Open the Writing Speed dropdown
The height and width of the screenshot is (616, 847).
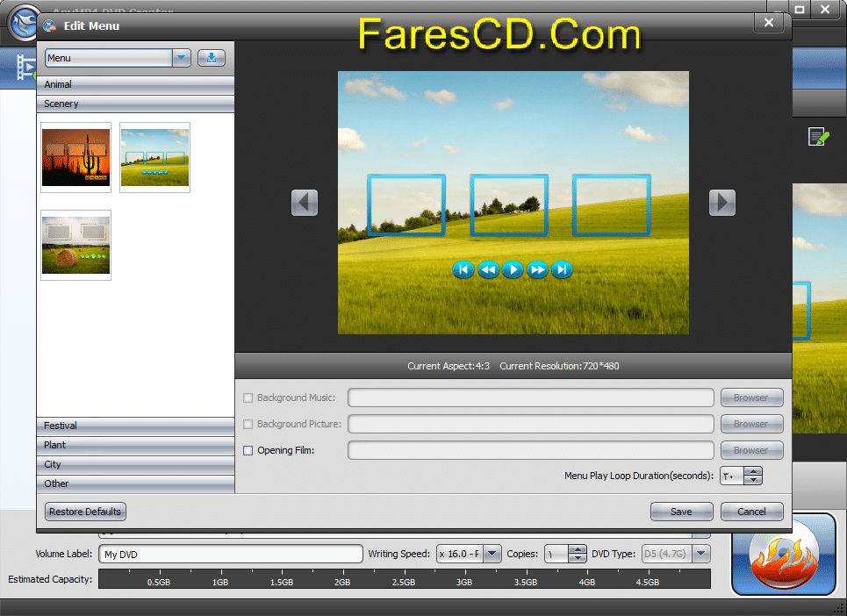(x=492, y=554)
